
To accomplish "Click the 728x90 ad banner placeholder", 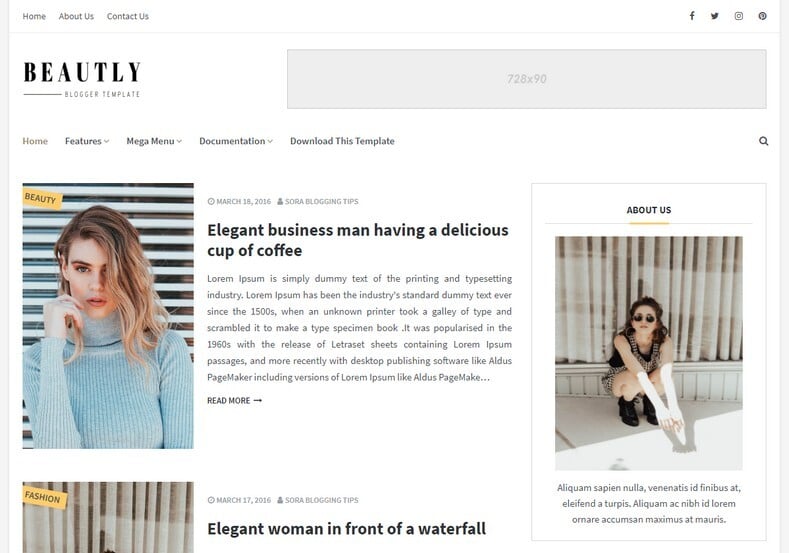I will click(526, 79).
